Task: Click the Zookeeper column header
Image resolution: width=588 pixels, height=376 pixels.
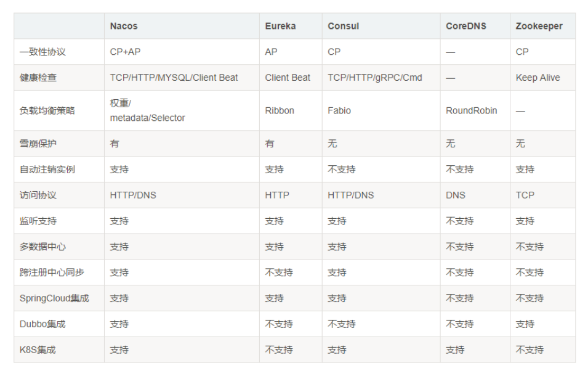Action: pyautogui.click(x=539, y=26)
